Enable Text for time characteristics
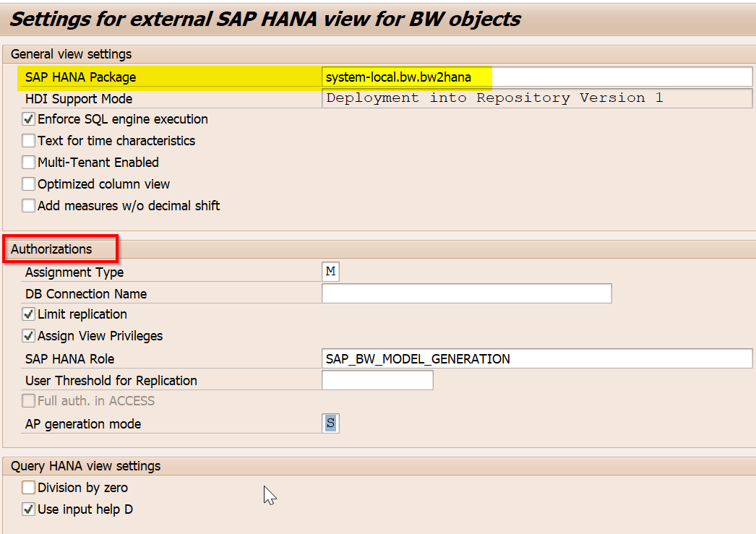The image size is (756, 534). coord(28,141)
